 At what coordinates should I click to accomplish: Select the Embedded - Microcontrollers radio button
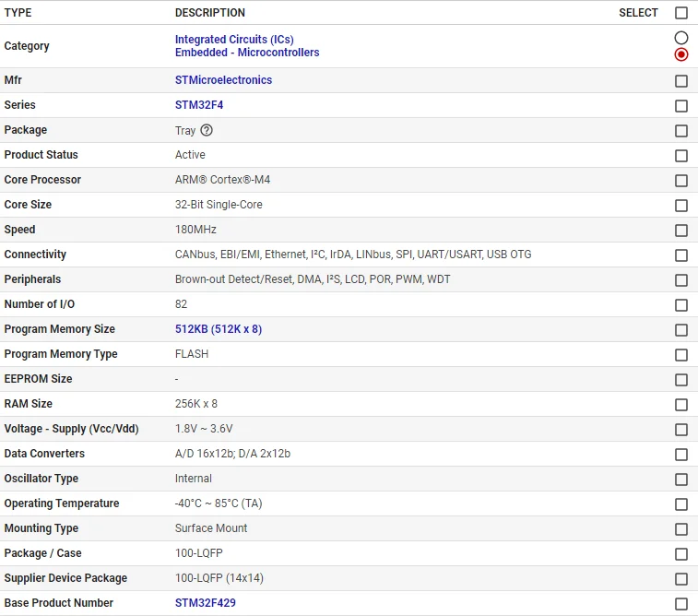click(681, 54)
